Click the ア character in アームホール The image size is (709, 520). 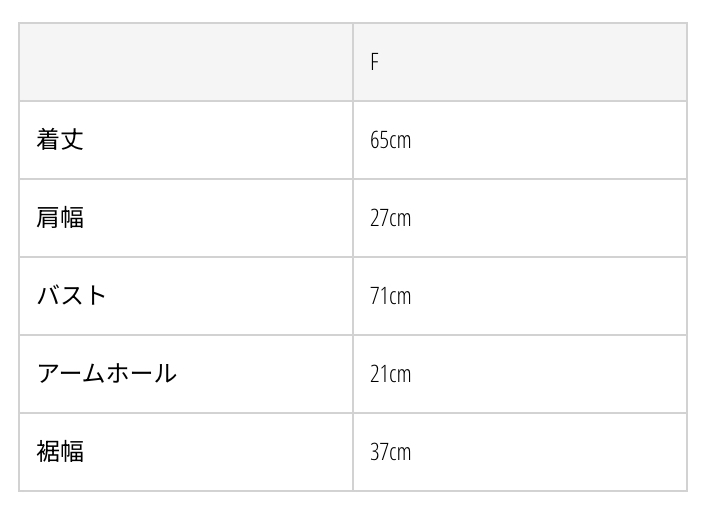coord(48,374)
